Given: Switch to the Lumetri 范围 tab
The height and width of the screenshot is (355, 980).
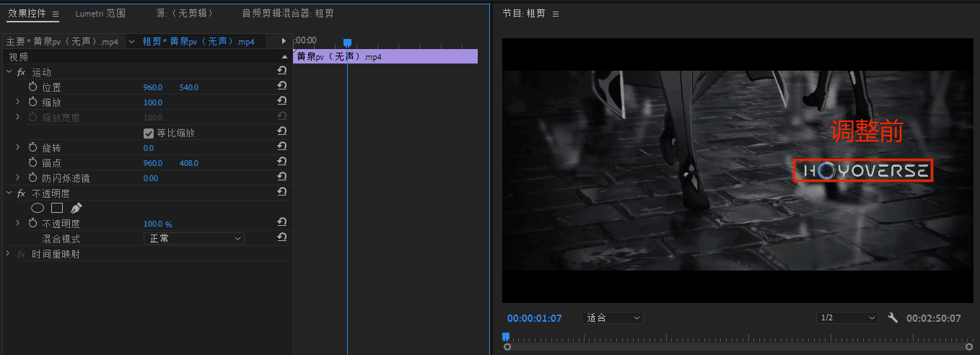Looking at the screenshot, I should [x=100, y=13].
